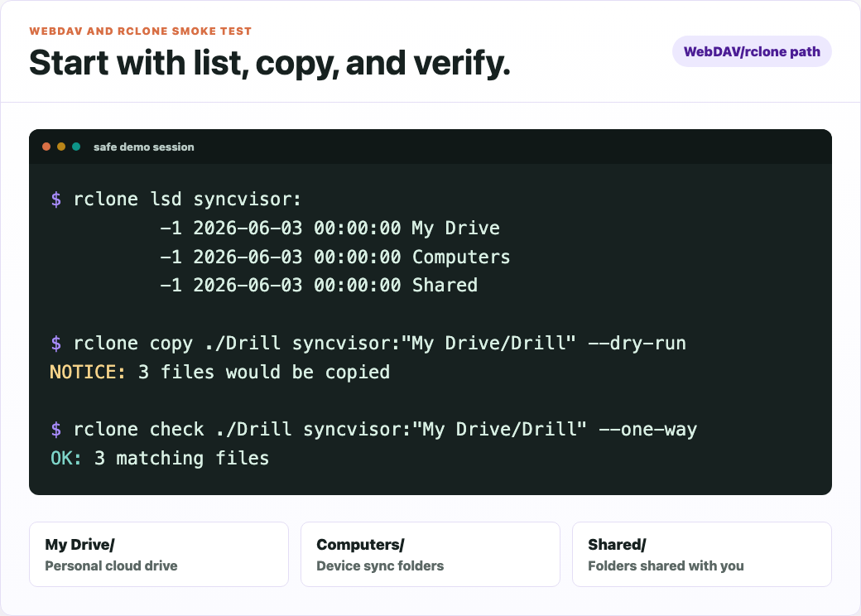The width and height of the screenshot is (861, 616).
Task: Click the green terminal window dot
Action: (x=76, y=147)
